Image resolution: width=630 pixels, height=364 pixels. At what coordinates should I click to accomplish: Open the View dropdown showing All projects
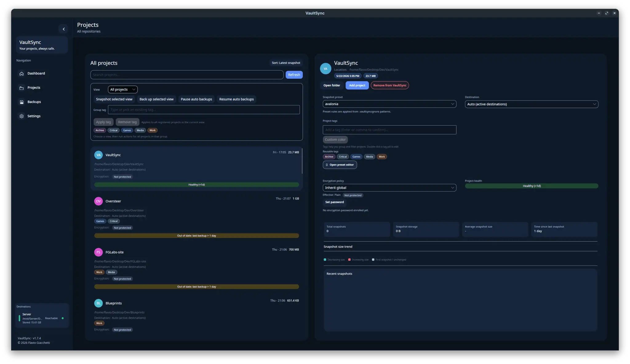tap(123, 89)
